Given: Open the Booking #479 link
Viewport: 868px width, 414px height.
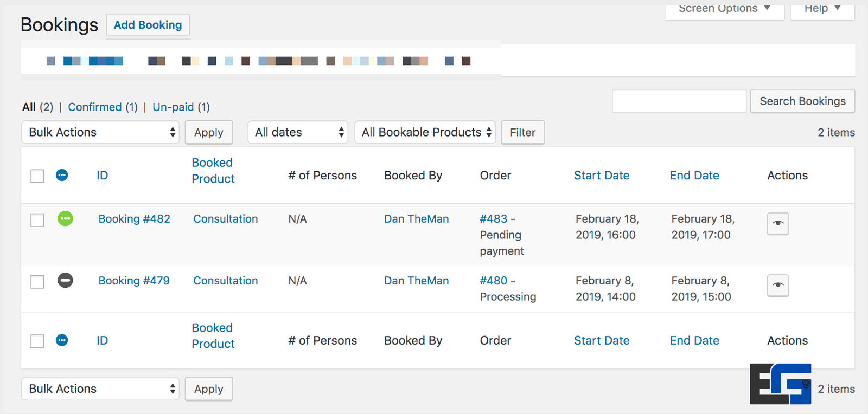Looking at the screenshot, I should pyautogui.click(x=134, y=281).
